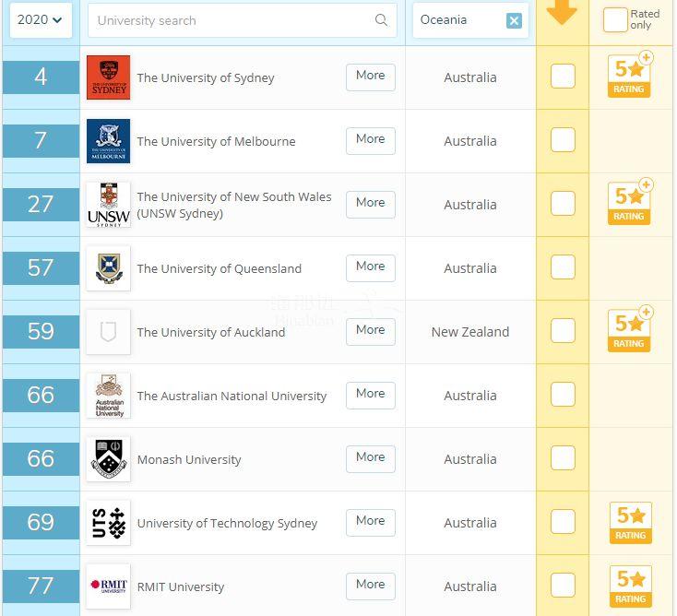Click the RMIT University name link

coord(181,586)
